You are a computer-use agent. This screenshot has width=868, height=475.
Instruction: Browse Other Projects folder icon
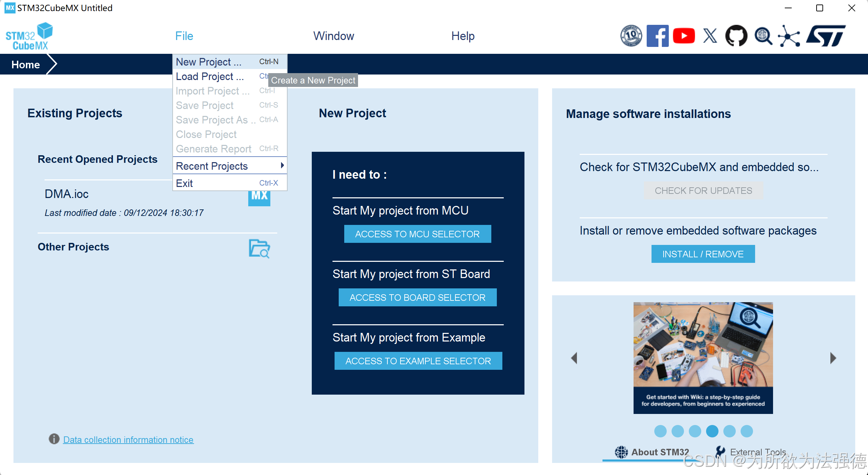click(259, 248)
